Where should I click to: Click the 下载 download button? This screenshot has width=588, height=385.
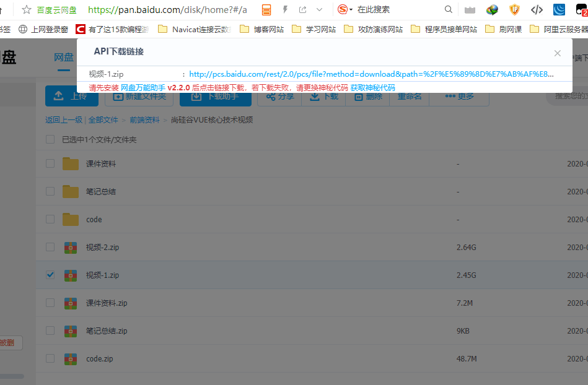coord(323,97)
